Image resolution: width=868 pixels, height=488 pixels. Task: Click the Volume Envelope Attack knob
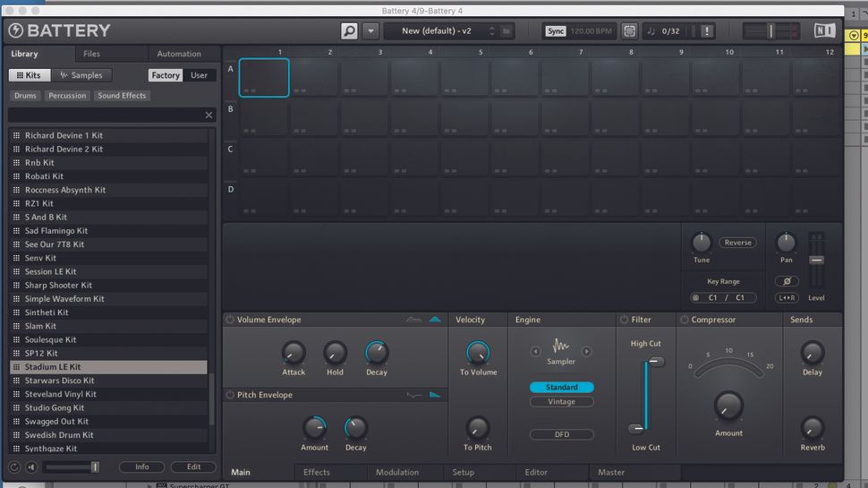click(x=294, y=353)
